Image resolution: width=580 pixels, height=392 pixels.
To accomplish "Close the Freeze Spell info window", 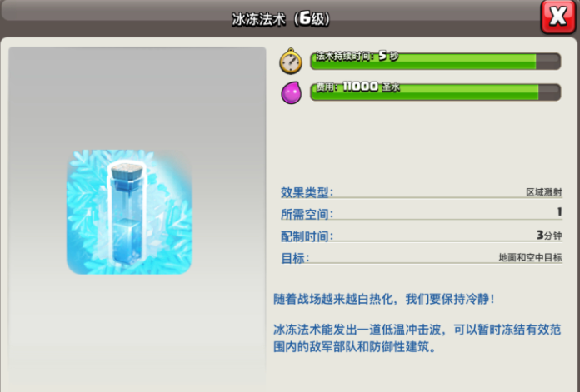I will [x=558, y=17].
